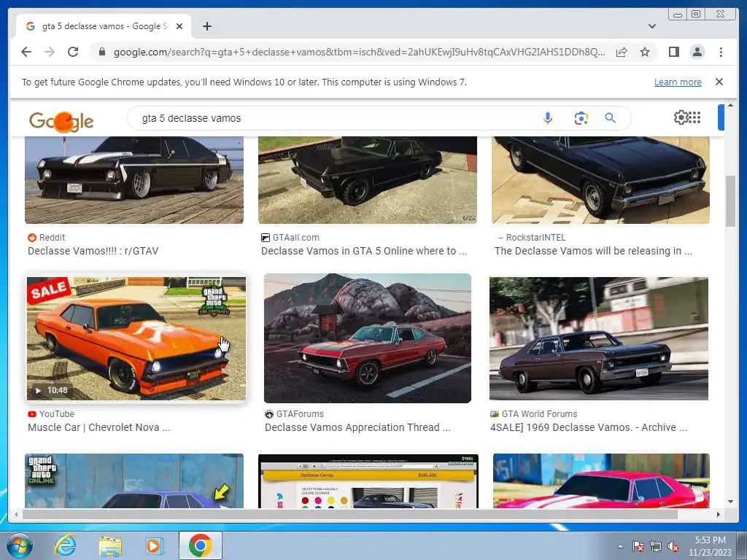
Task: Open the blue car GTA Online thumbnail
Action: click(134, 481)
